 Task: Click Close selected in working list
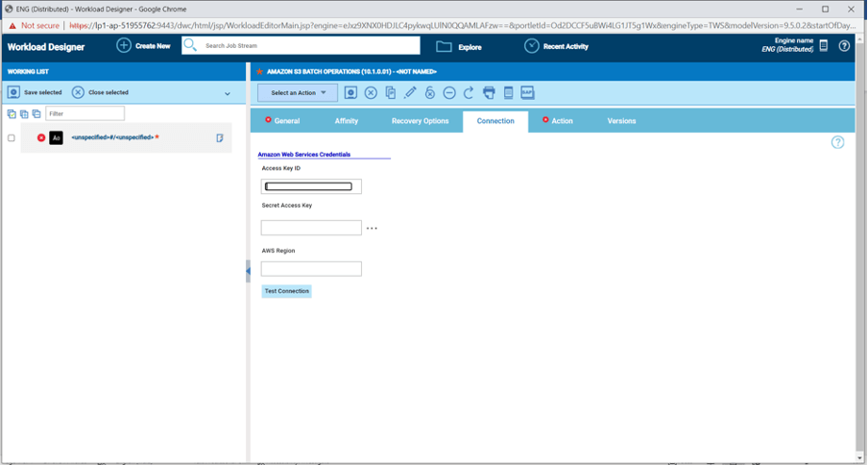pyautogui.click(x=101, y=93)
